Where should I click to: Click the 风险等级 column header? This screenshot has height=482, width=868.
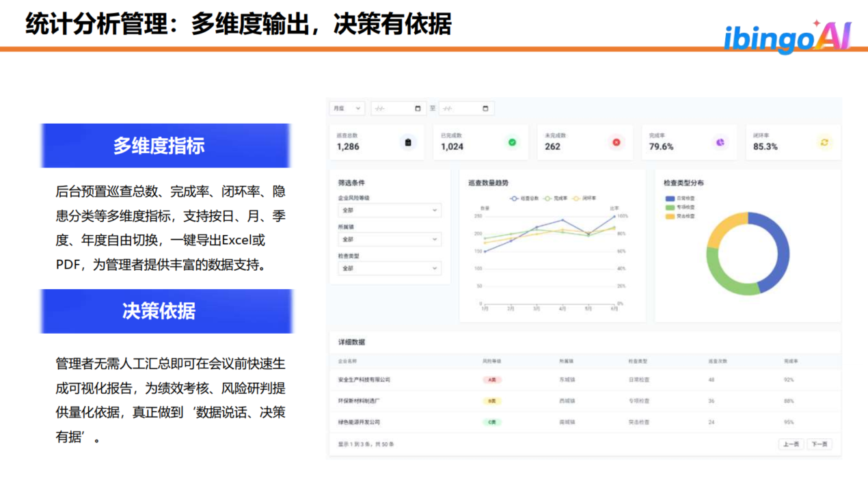coord(492,360)
